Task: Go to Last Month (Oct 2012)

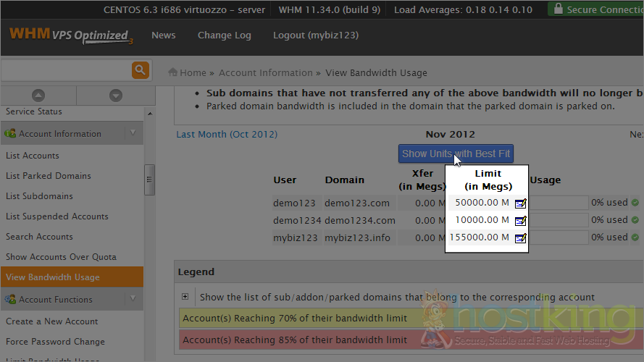Action: (227, 135)
